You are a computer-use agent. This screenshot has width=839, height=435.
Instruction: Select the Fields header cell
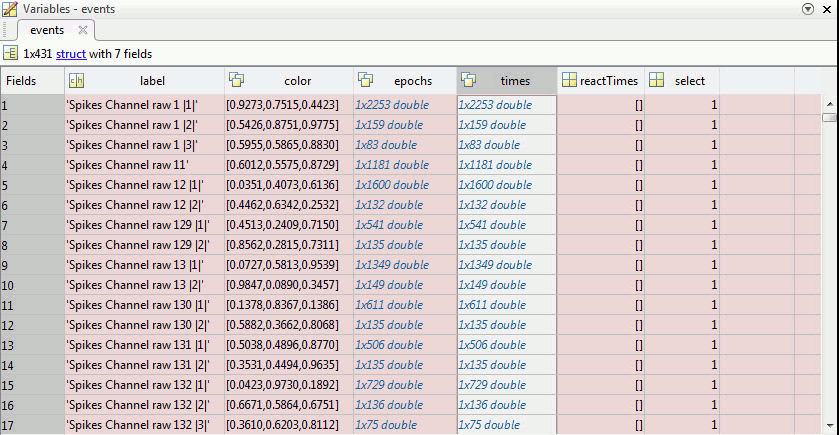(21, 81)
